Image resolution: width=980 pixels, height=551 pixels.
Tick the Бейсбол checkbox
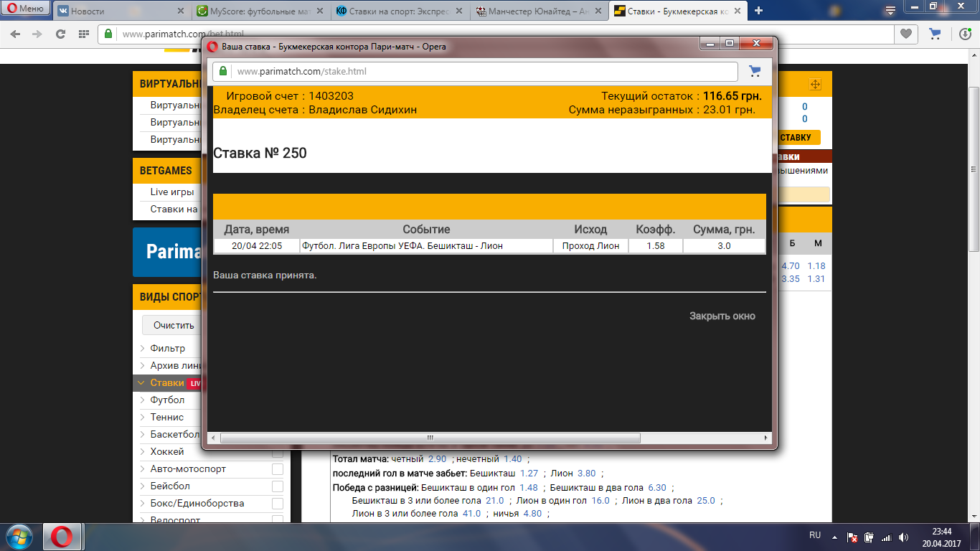[277, 486]
